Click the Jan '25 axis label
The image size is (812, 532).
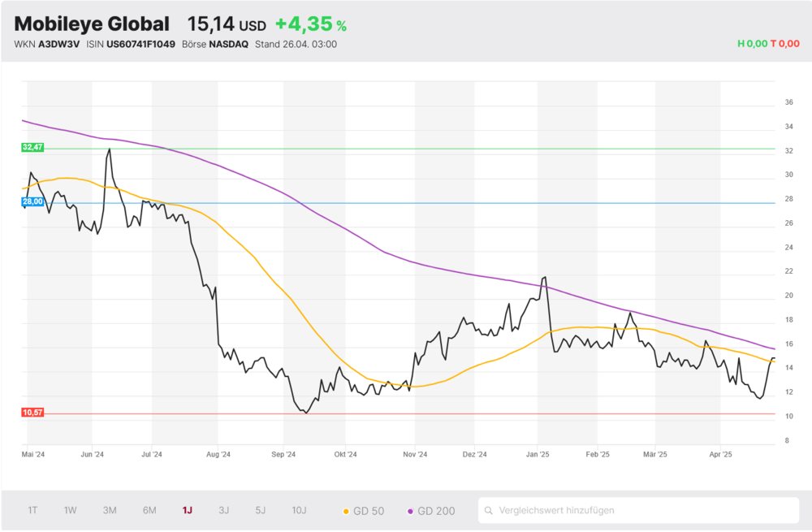538,454
